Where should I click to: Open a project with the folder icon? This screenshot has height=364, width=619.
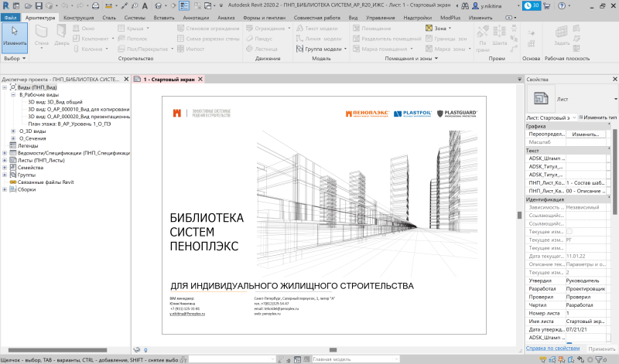[x=28, y=6]
